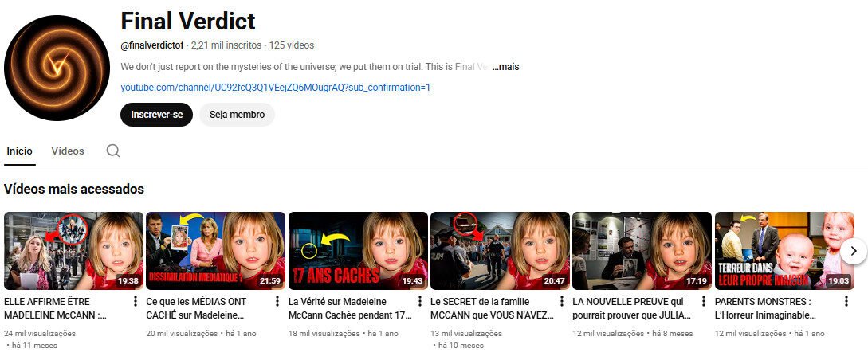Open the channel search magnifier icon

click(113, 151)
